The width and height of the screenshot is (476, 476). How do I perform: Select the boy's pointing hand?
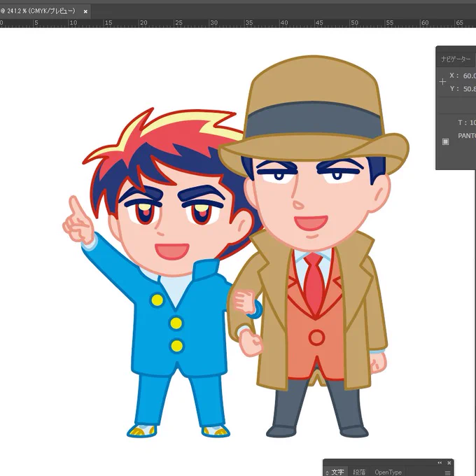click(x=78, y=221)
